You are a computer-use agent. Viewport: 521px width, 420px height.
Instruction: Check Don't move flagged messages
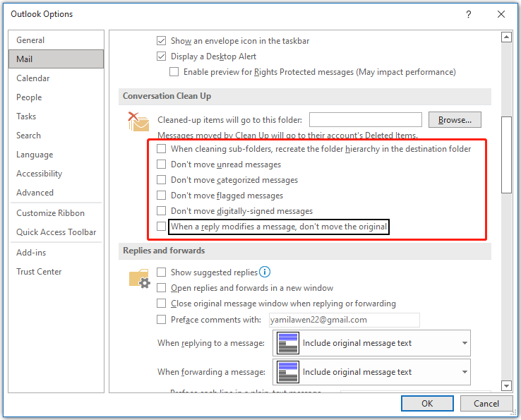click(162, 196)
